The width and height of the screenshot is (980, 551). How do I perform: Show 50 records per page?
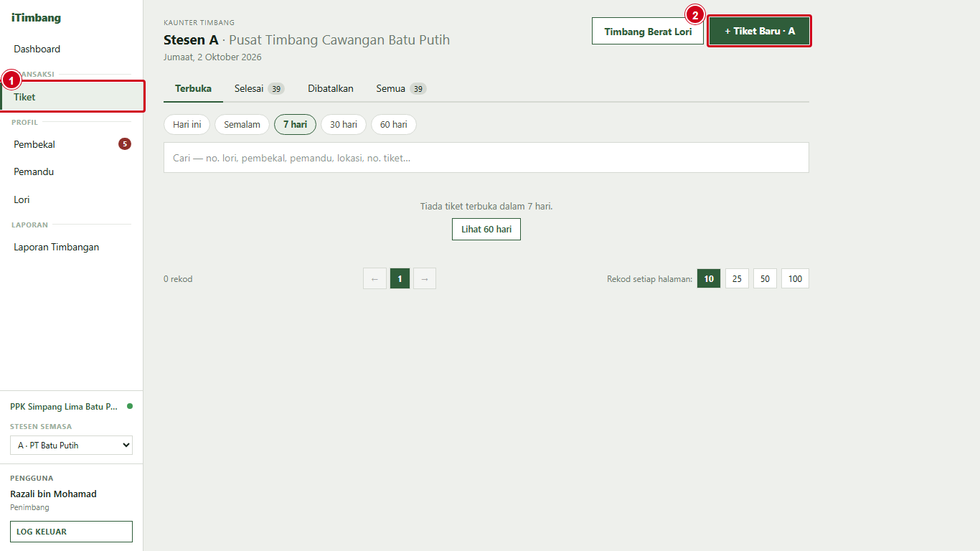[x=765, y=278]
